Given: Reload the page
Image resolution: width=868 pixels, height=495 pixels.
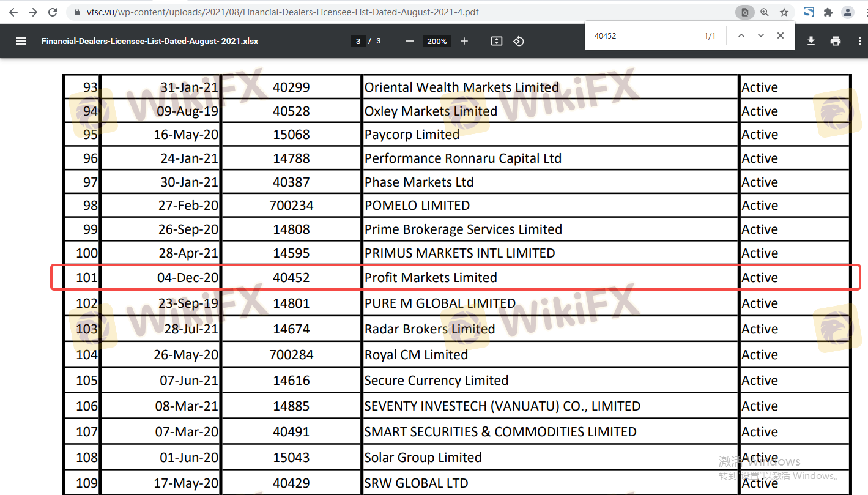Looking at the screenshot, I should click(53, 12).
